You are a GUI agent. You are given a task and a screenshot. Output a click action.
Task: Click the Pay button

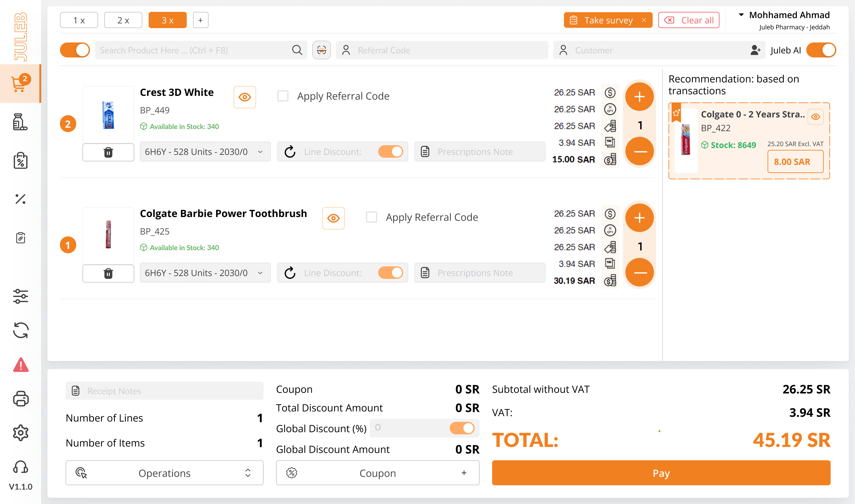tap(661, 473)
